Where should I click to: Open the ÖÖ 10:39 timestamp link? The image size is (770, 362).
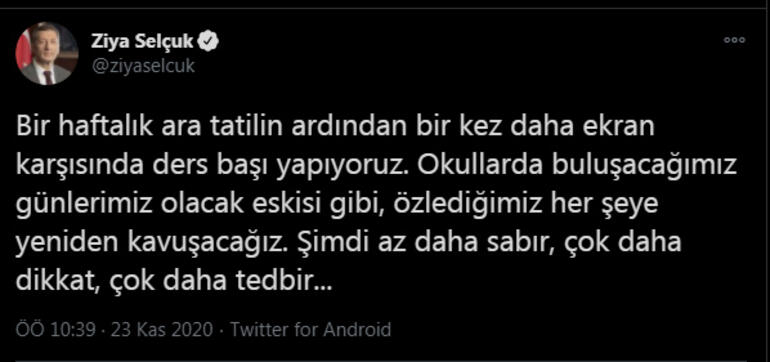coord(55,330)
